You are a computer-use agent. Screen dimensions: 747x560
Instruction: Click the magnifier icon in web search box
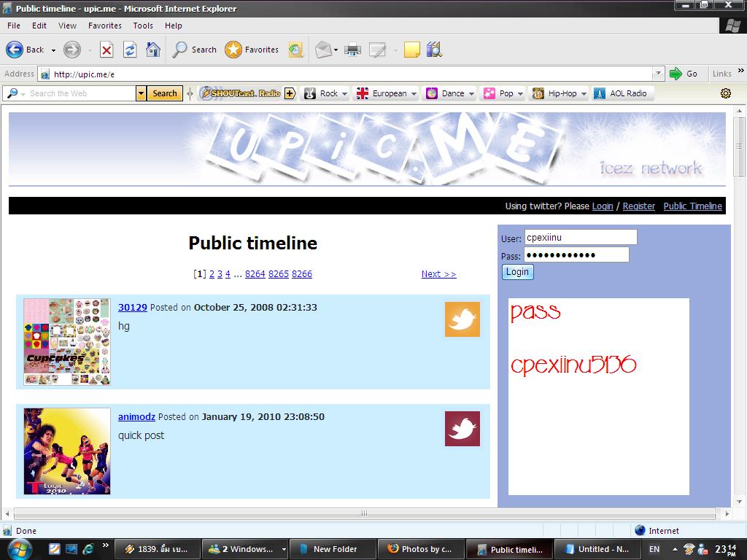click(12, 93)
